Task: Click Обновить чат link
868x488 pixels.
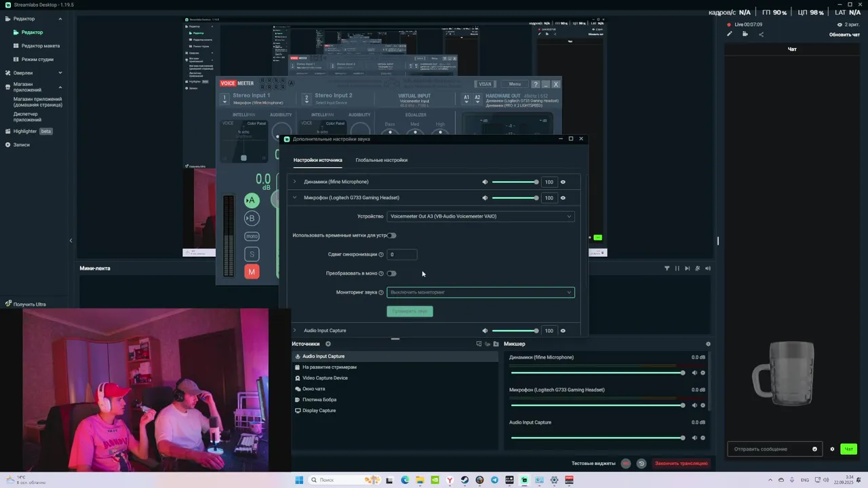Action: (844, 35)
